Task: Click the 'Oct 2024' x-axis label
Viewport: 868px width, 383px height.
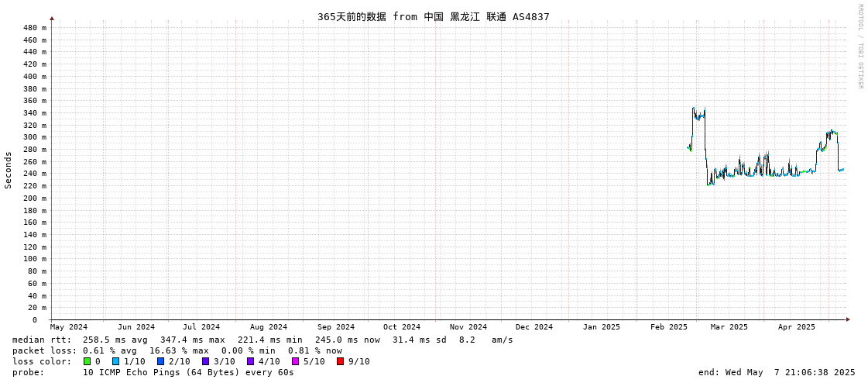Action: pos(402,327)
